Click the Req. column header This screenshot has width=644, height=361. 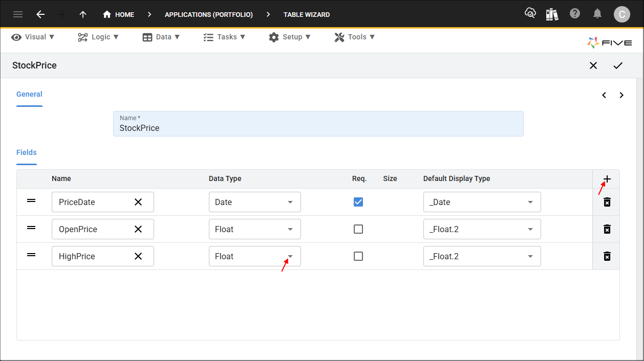tap(359, 179)
